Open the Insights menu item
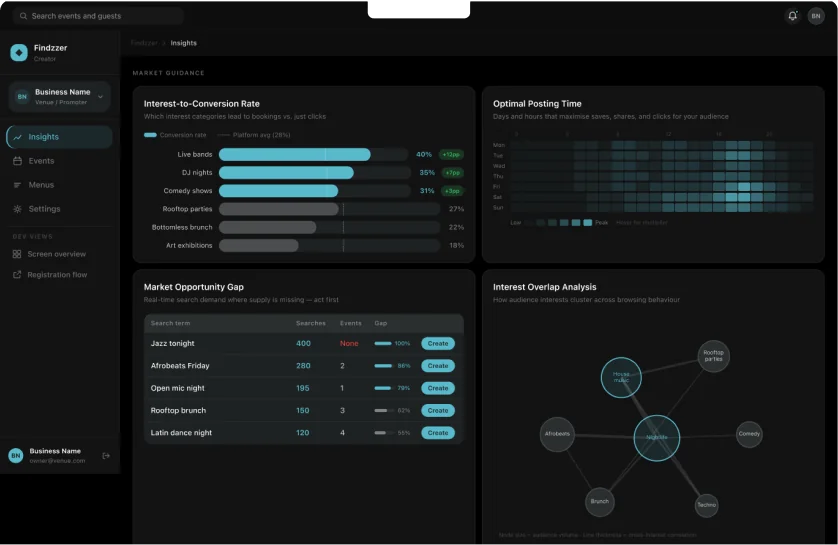This screenshot has height=545, width=838. 59,137
